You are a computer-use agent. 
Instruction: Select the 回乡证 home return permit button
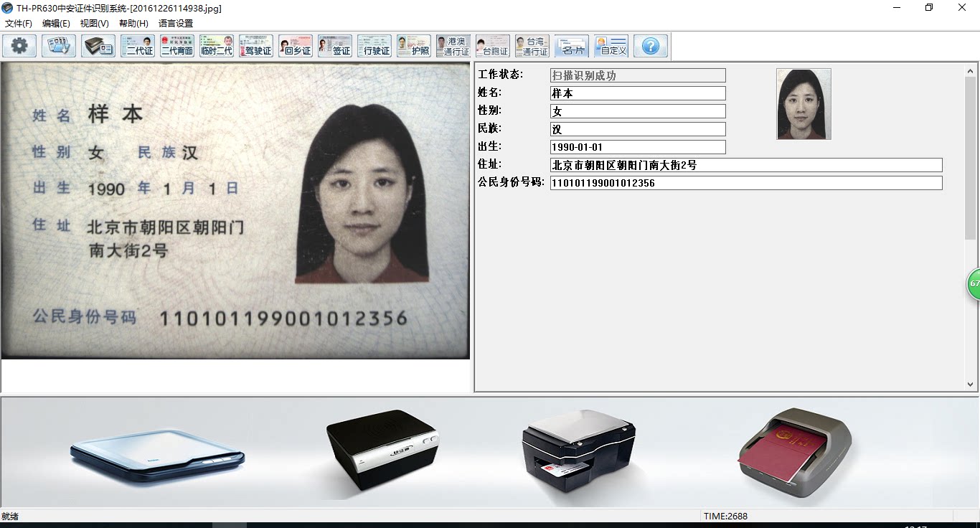[x=296, y=46]
